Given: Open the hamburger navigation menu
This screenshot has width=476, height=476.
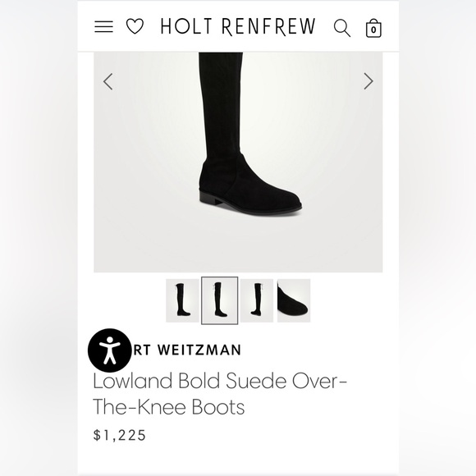Looking at the screenshot, I should 104,27.
